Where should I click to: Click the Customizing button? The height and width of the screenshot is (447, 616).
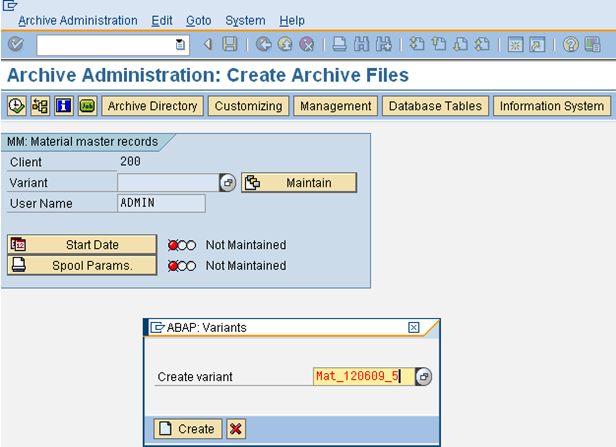tap(248, 106)
